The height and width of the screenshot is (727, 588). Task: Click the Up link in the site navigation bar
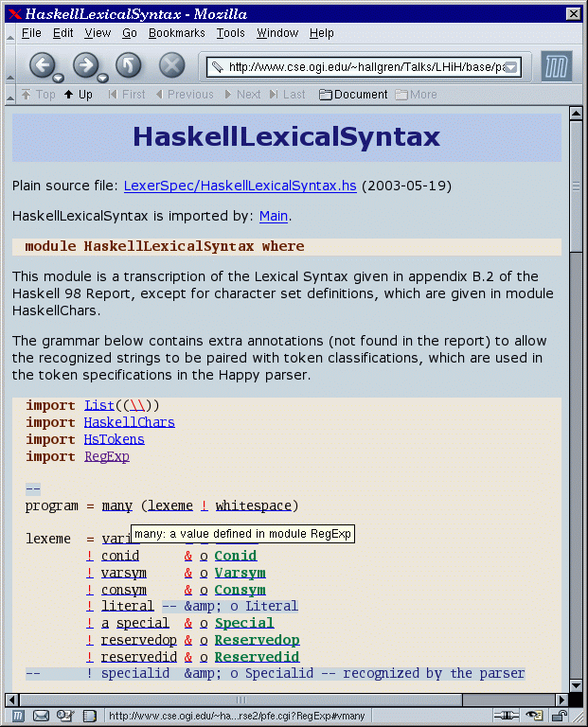click(x=79, y=95)
